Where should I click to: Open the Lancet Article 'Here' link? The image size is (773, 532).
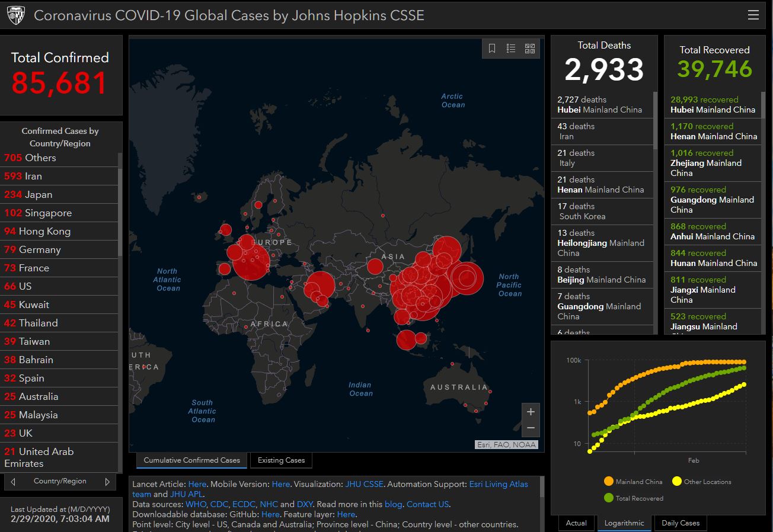197,484
